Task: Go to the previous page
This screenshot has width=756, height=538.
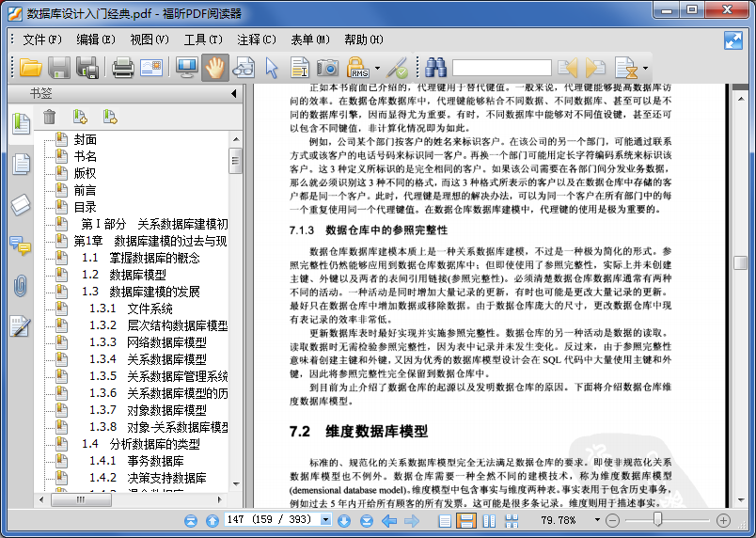Action: tap(213, 521)
